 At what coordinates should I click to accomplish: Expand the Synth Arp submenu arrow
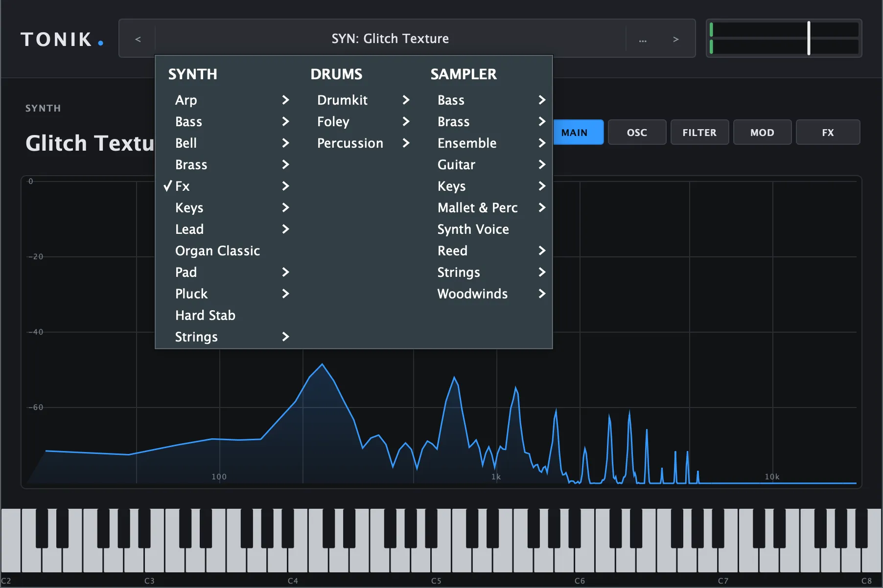(285, 100)
